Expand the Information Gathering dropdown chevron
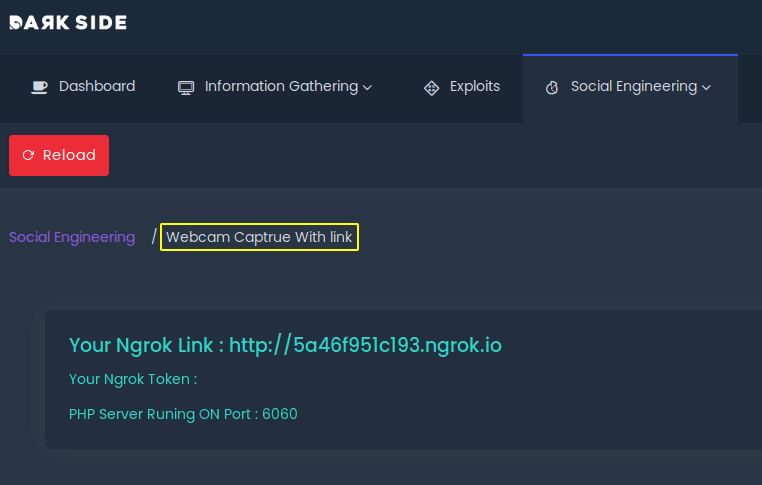Image resolution: width=762 pixels, height=485 pixels. click(x=367, y=87)
